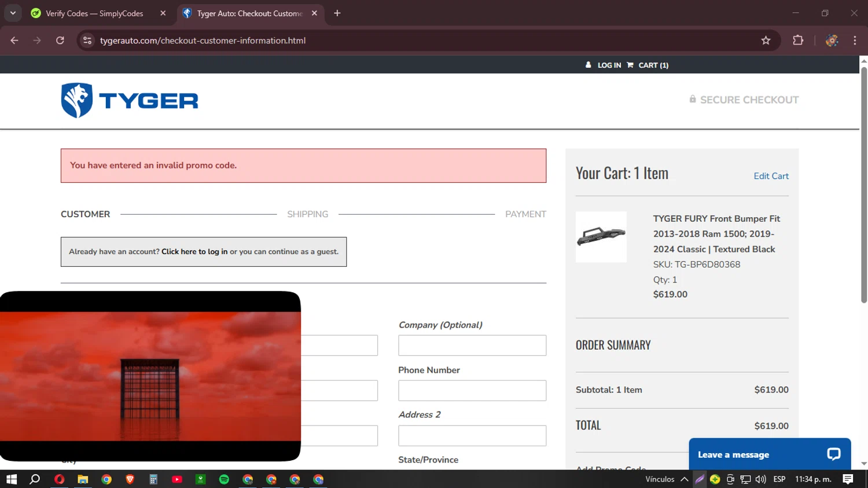The width and height of the screenshot is (868, 488).
Task: Click the red sky picture-in-picture video
Action: (x=150, y=376)
